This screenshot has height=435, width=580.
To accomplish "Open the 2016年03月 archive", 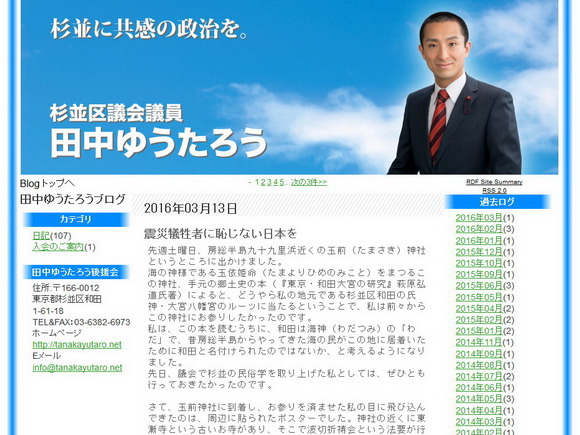I will (479, 218).
